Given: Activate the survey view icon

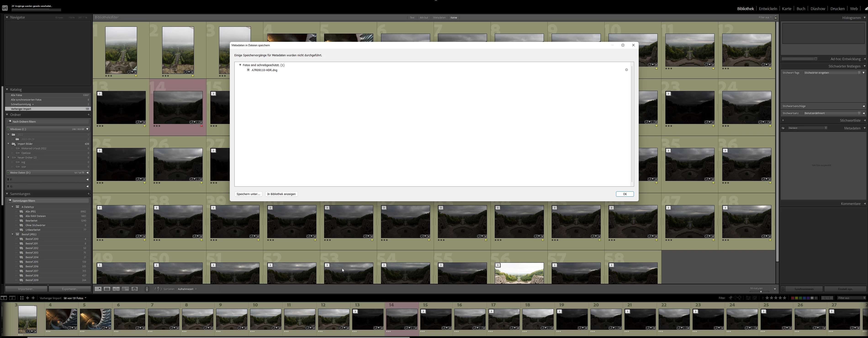Looking at the screenshot, I should [x=125, y=289].
